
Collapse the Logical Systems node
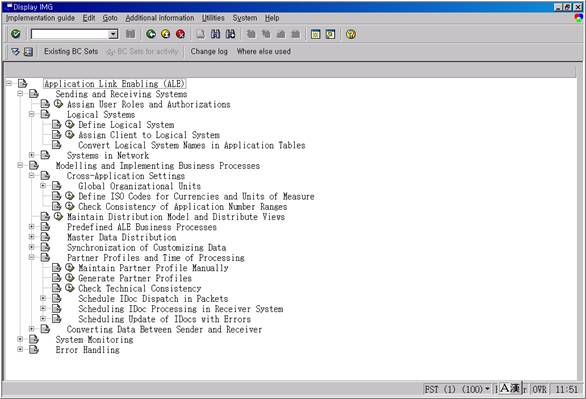tap(32, 114)
